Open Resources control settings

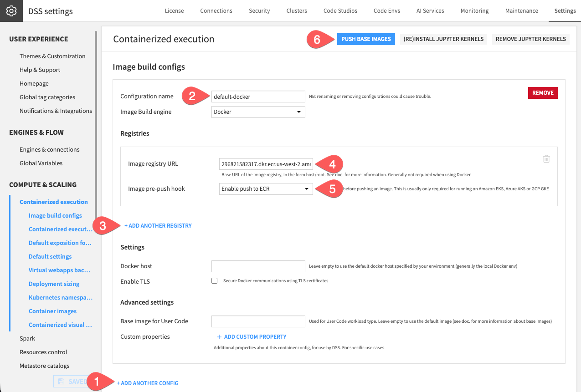[43, 352]
